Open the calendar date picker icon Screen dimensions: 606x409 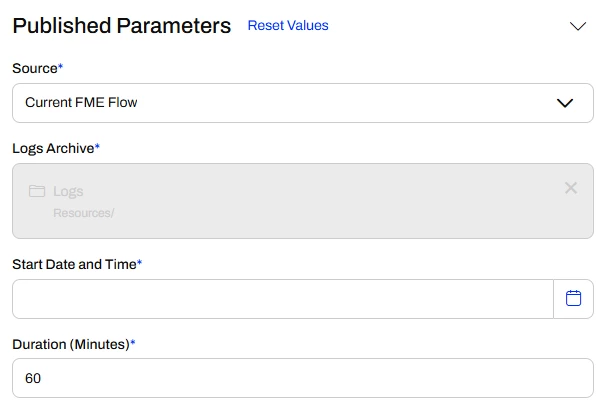click(x=573, y=298)
